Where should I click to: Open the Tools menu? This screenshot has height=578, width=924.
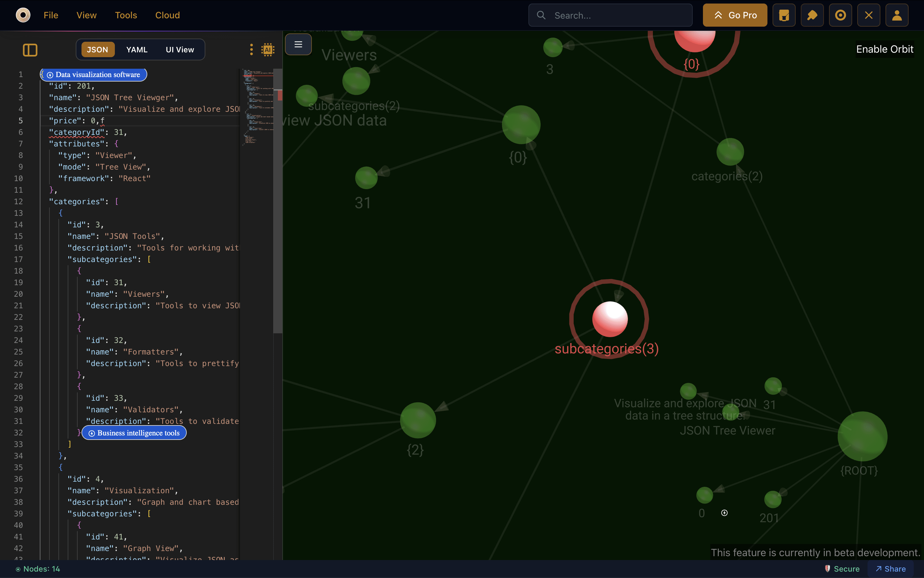(x=126, y=15)
